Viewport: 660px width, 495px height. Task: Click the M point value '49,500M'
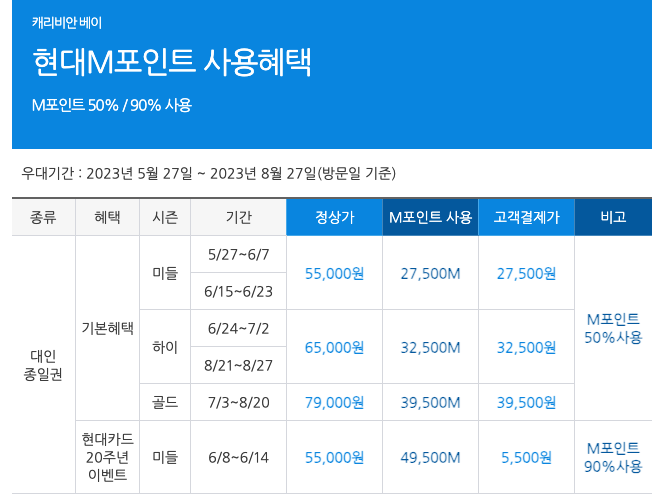[431, 458]
